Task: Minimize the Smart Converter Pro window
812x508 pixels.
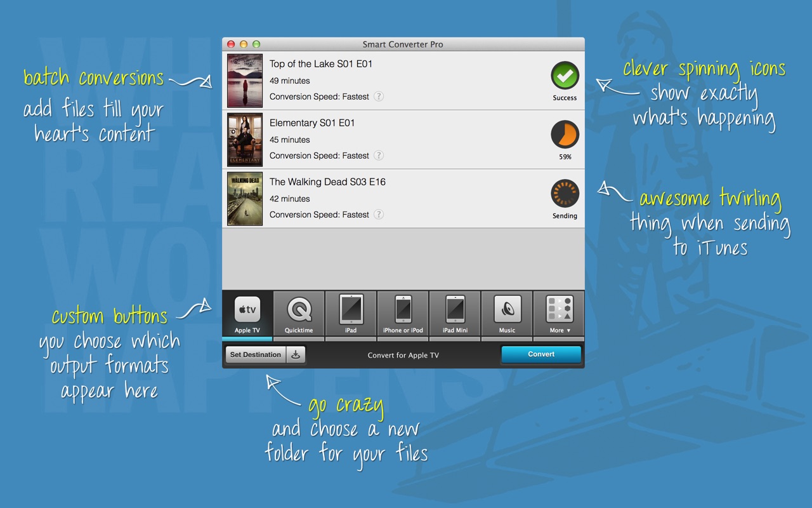Action: (x=244, y=44)
